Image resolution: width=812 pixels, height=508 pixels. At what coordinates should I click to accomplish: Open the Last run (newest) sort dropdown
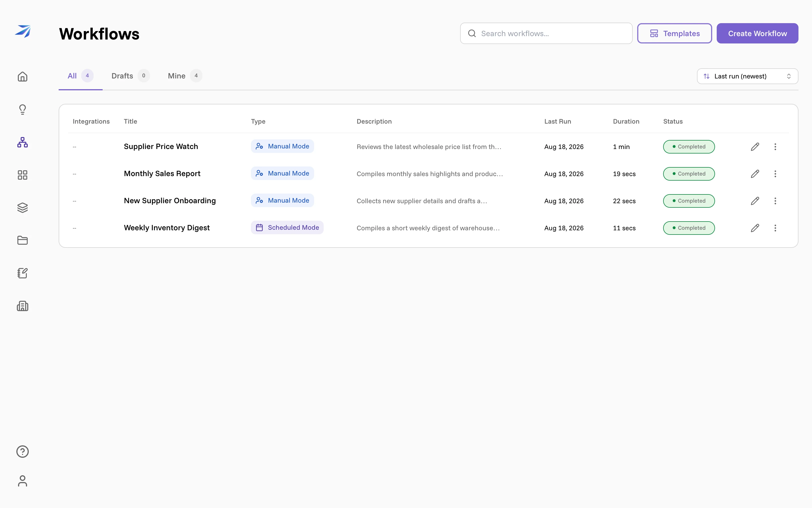[747, 76]
